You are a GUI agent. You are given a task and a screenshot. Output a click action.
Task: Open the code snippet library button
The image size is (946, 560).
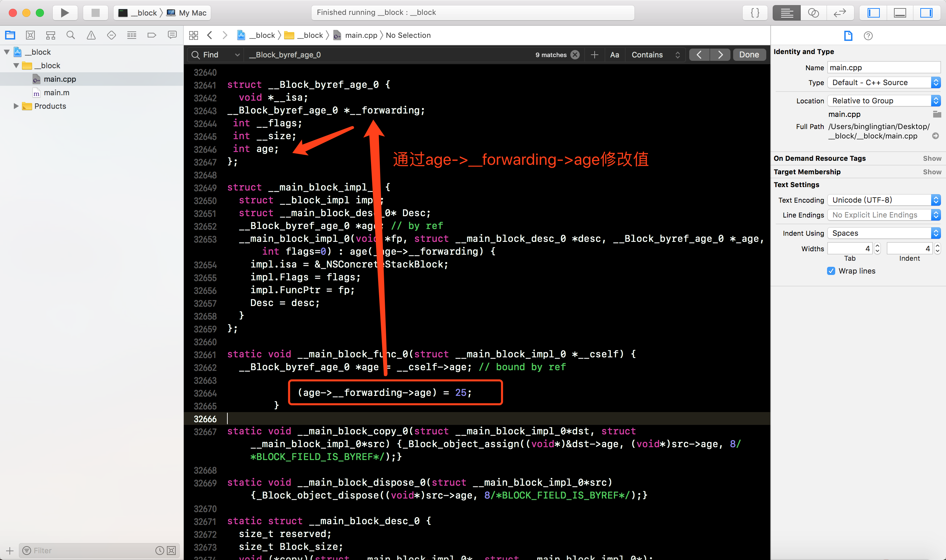click(755, 13)
